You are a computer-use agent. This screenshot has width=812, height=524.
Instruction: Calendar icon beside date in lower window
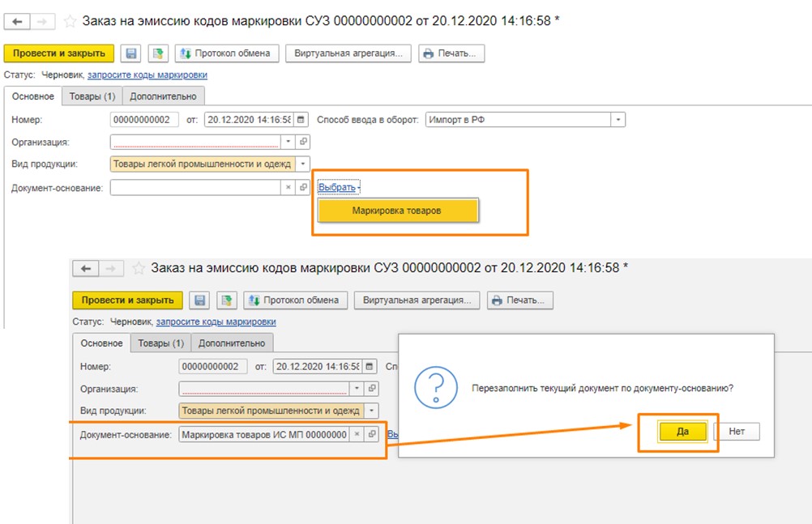click(x=370, y=367)
